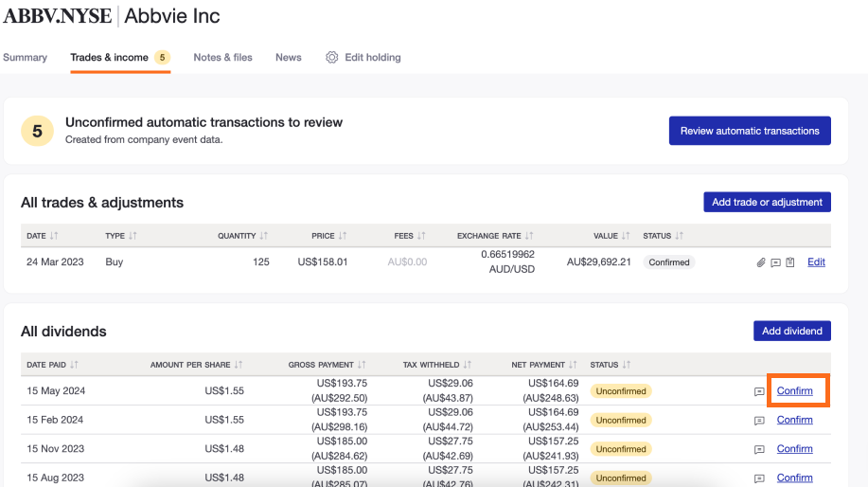This screenshot has height=487, width=868.
Task: Click Unconfirmed badge on 15 Nov 2023 row
Action: pos(621,449)
